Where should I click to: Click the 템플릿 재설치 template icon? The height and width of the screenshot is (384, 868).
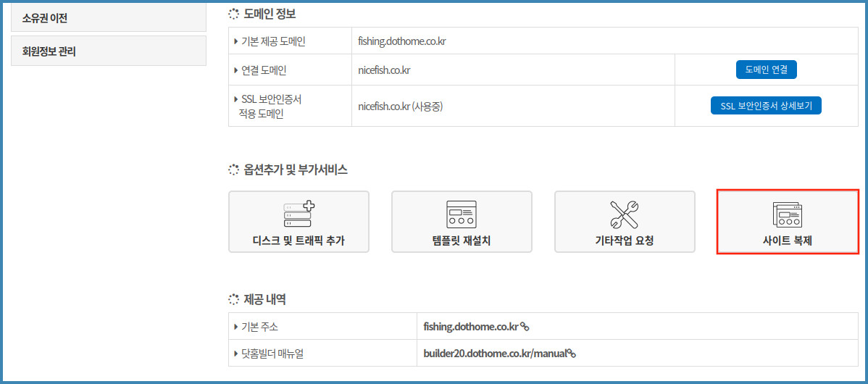point(462,214)
